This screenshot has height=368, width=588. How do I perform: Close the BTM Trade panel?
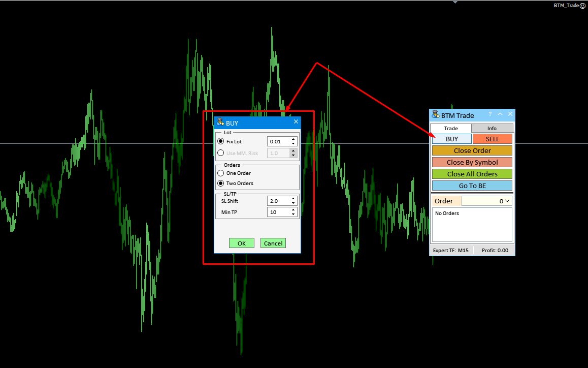[x=510, y=114]
